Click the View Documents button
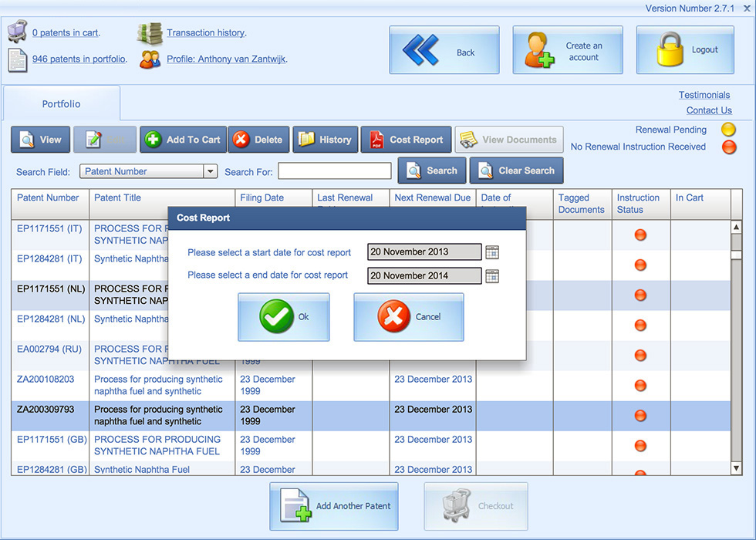This screenshot has height=540, width=756. pos(508,140)
